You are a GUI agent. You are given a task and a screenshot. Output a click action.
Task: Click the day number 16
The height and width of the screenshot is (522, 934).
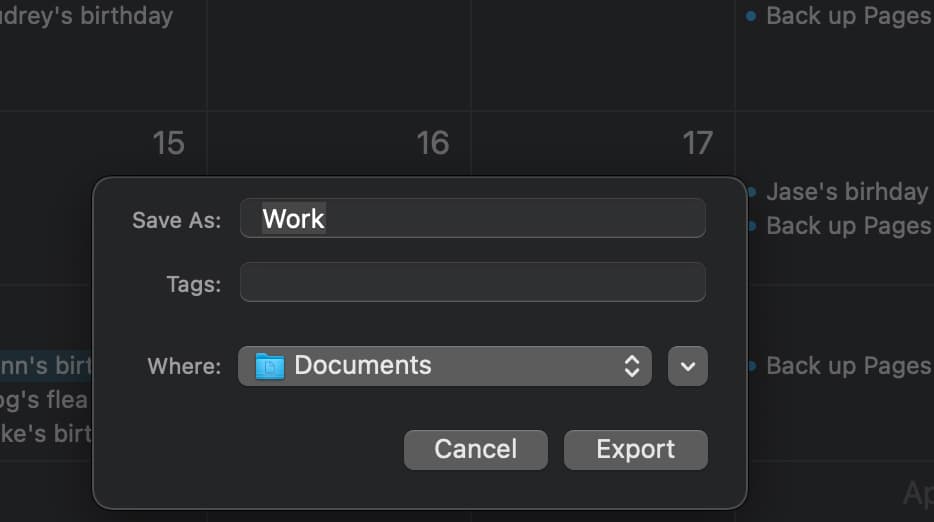pyautogui.click(x=432, y=143)
